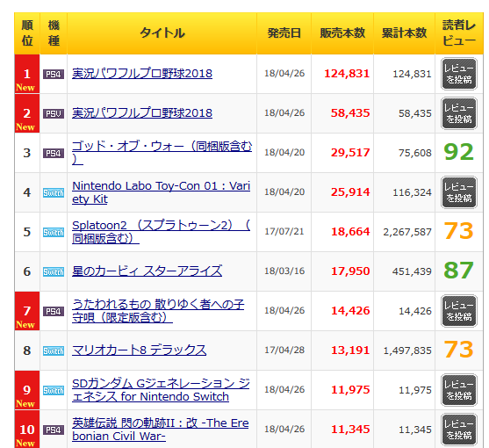Screen dimensions: 489x448
Task: Click cumulative total 116,324
Action: click(x=412, y=192)
